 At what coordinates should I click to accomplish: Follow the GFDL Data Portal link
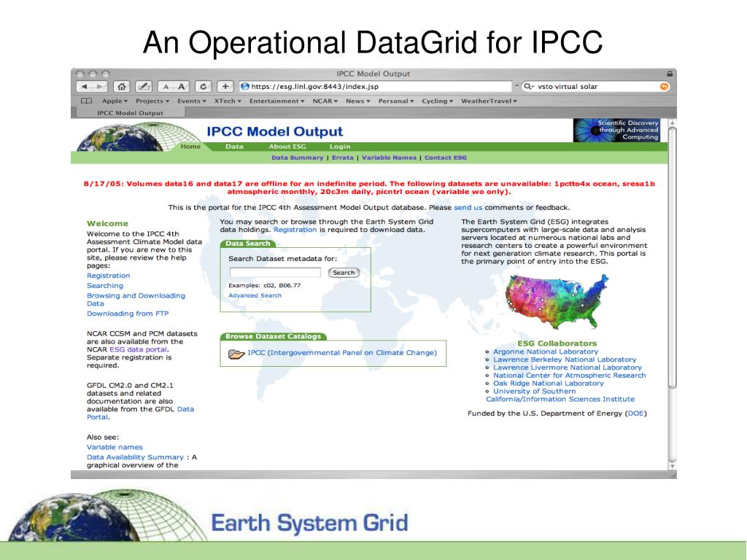point(141,413)
